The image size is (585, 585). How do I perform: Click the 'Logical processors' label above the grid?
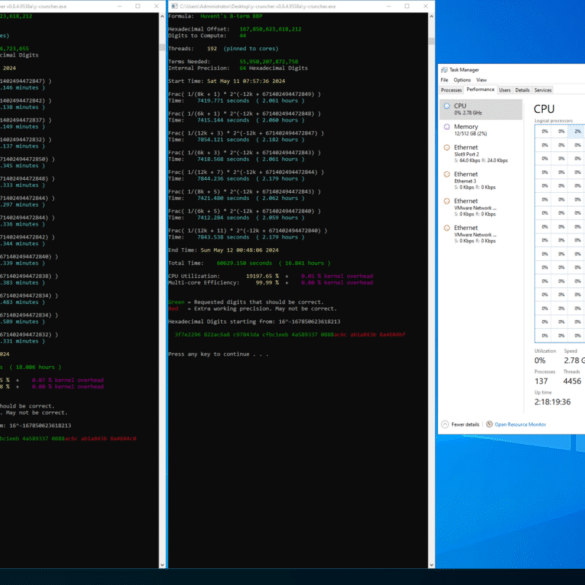pyautogui.click(x=553, y=121)
